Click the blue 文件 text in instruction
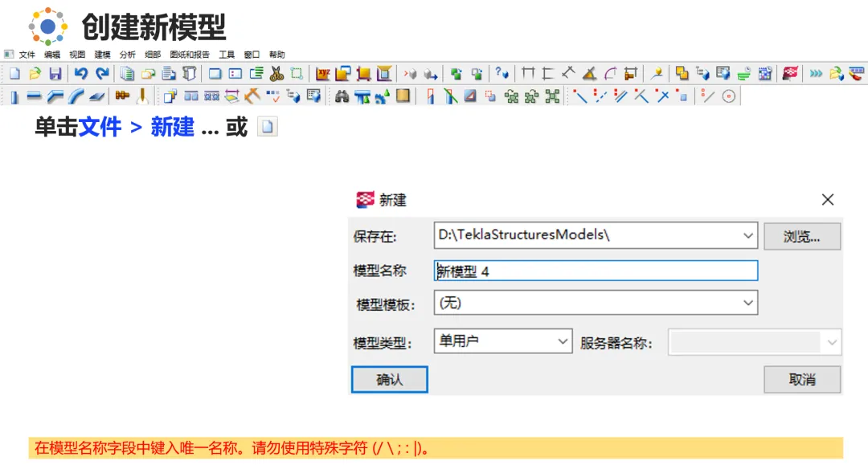868x469 pixels. (x=100, y=127)
